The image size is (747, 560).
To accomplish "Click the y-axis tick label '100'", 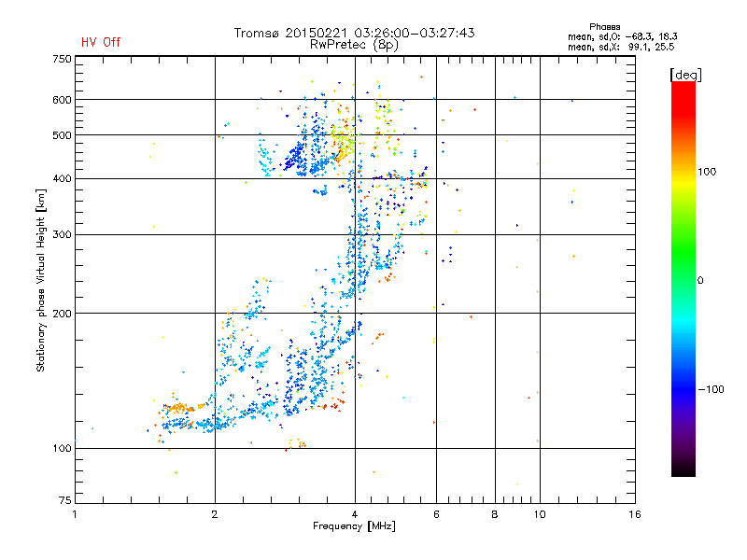I will (62, 449).
